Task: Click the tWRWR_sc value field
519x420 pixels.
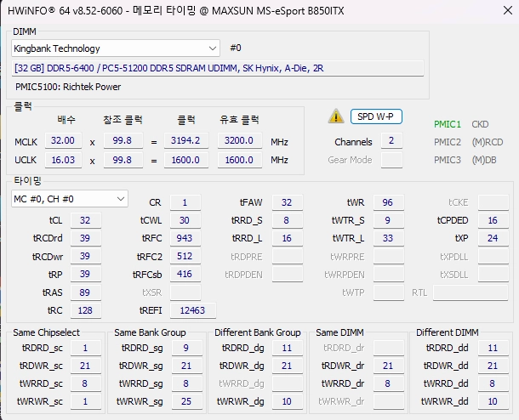Action: pos(85,401)
